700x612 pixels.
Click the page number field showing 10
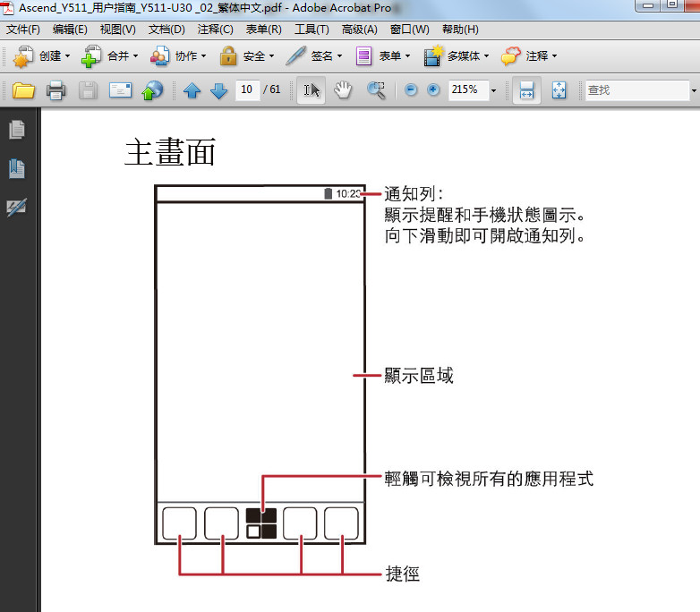click(x=247, y=90)
